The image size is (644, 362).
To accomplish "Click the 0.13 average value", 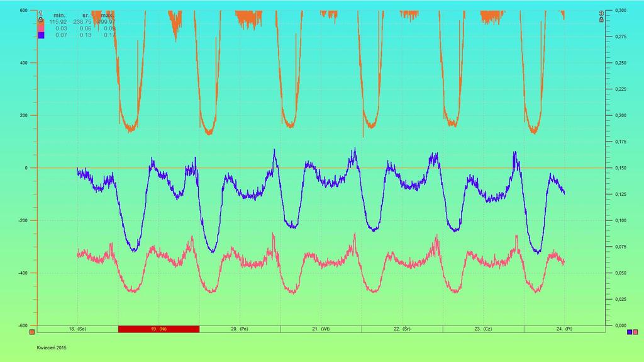I will click(86, 35).
